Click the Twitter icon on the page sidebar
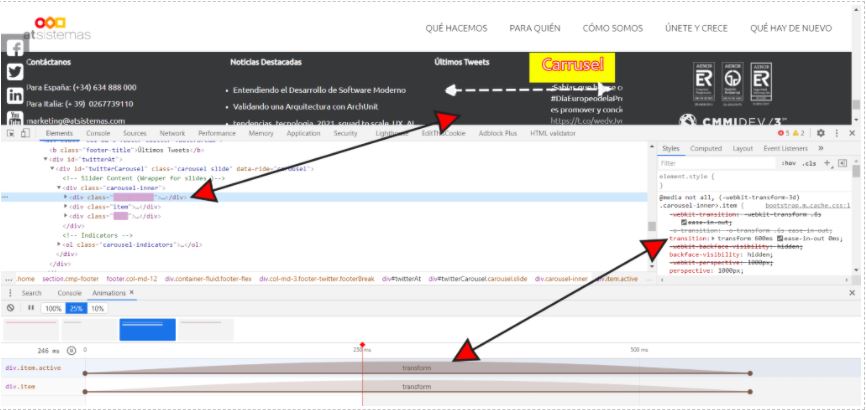Screen dimensions: 866x410 click(x=15, y=72)
